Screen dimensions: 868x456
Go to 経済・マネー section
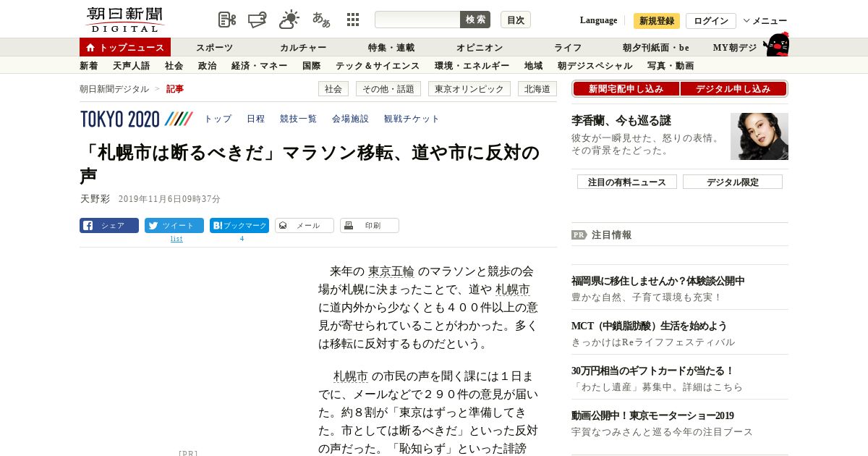coord(260,66)
